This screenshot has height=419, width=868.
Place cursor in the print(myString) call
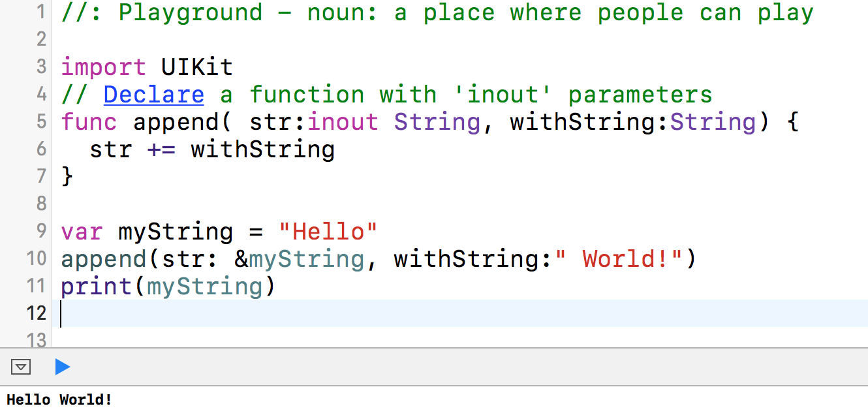coord(166,287)
